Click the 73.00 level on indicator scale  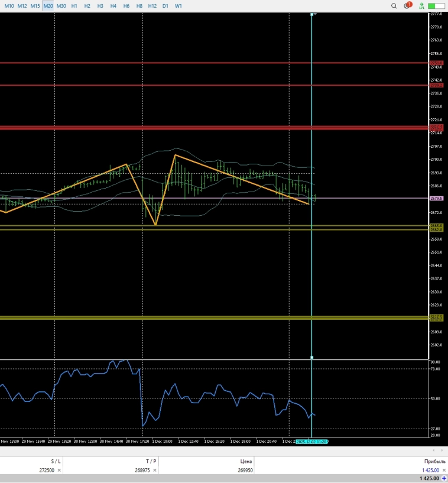[435, 369]
